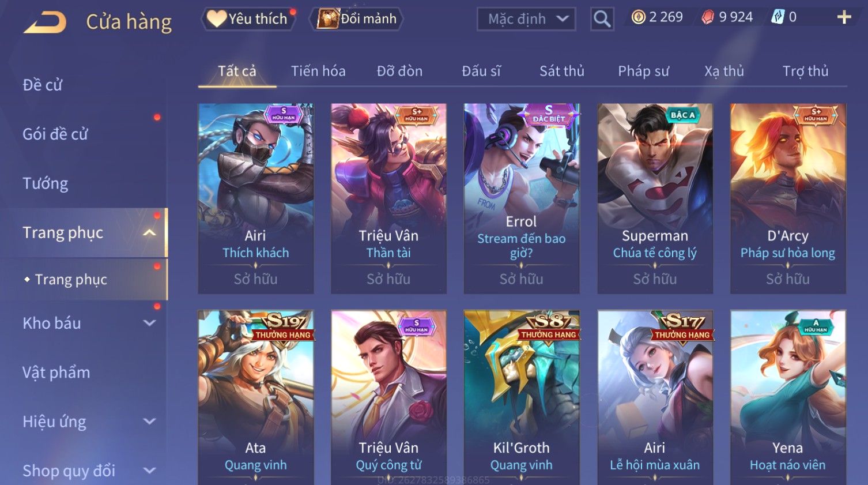
Task: Open the Errol Stream đến bao giờ skin
Action: [x=521, y=198]
